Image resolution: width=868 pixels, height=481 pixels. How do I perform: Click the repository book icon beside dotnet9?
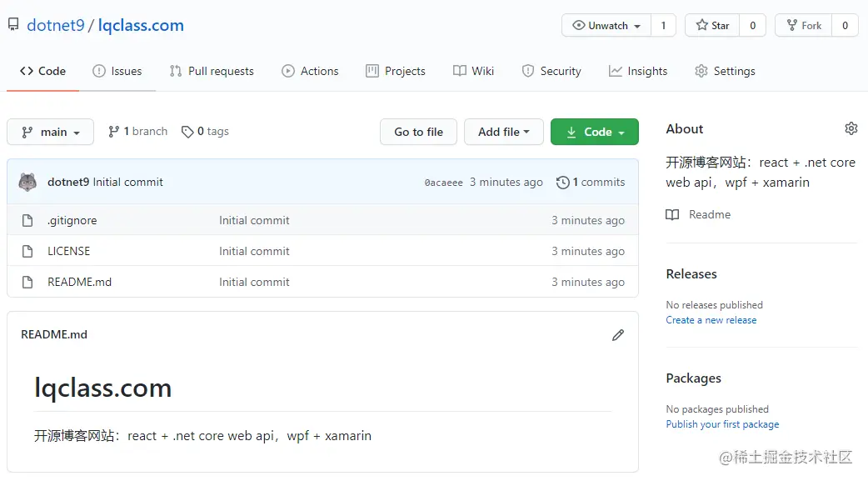13,24
